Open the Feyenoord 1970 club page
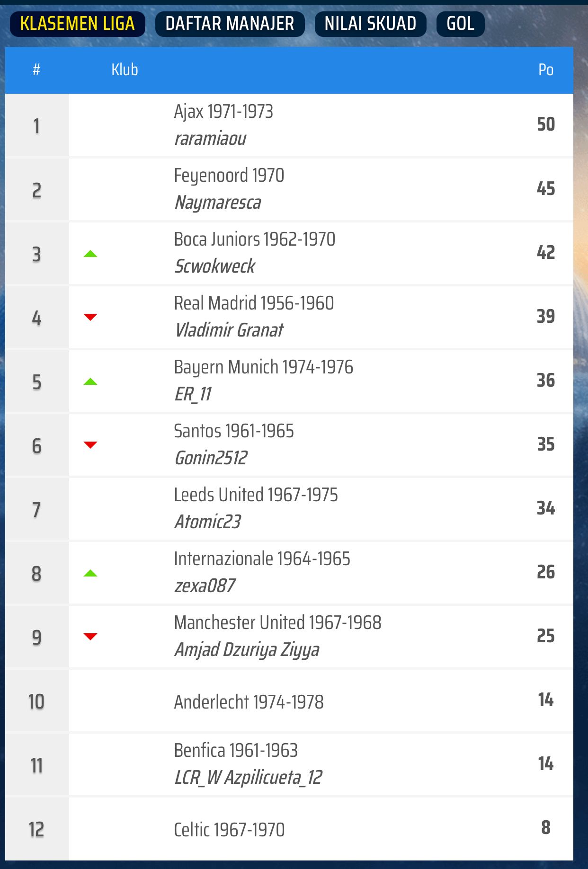The image size is (588, 869). coord(229,176)
